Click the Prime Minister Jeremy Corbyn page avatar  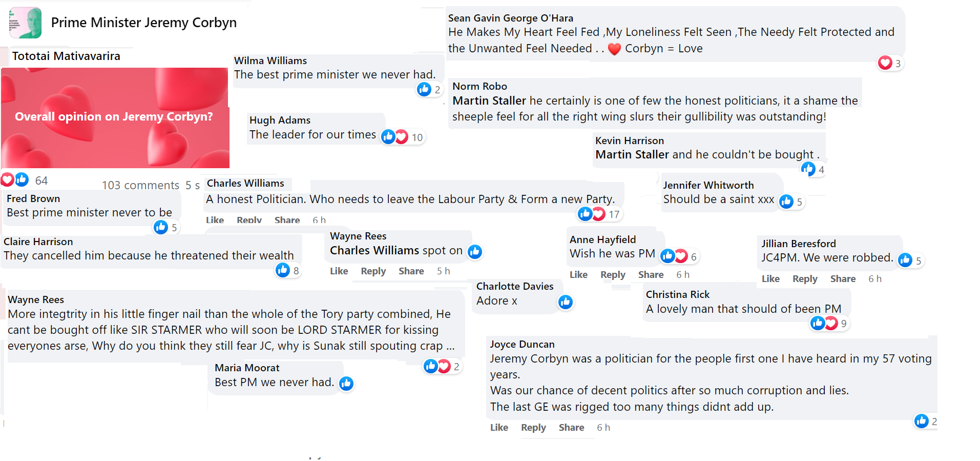tap(26, 23)
